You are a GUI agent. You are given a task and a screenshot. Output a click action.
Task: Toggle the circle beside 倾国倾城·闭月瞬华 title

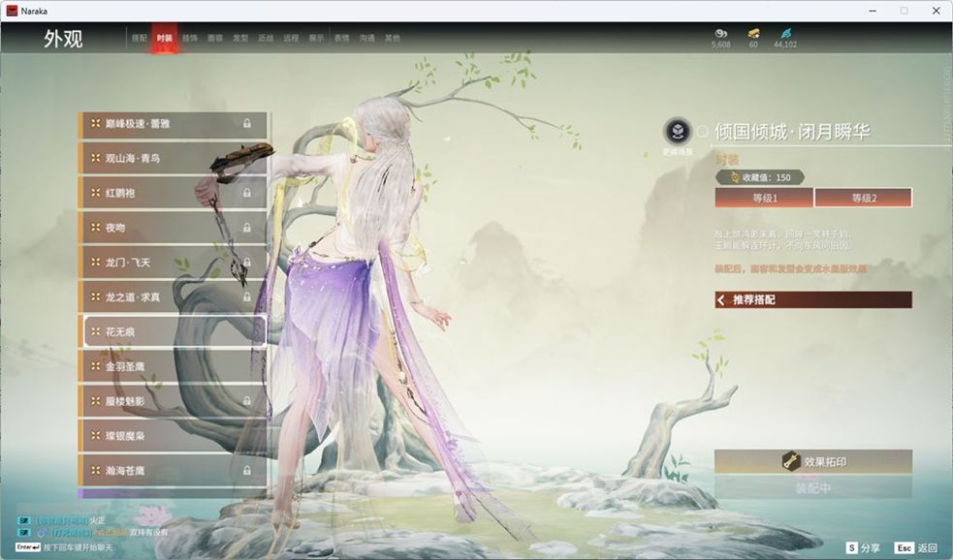tap(702, 132)
